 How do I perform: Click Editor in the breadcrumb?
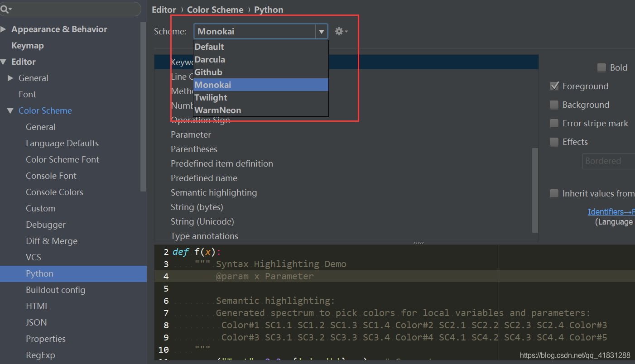164,10
